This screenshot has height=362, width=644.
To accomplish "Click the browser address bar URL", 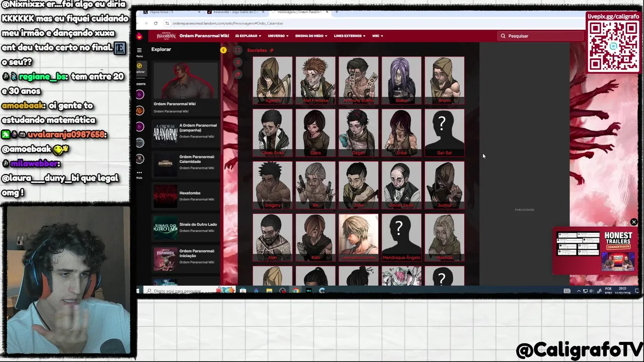I will point(227,23).
